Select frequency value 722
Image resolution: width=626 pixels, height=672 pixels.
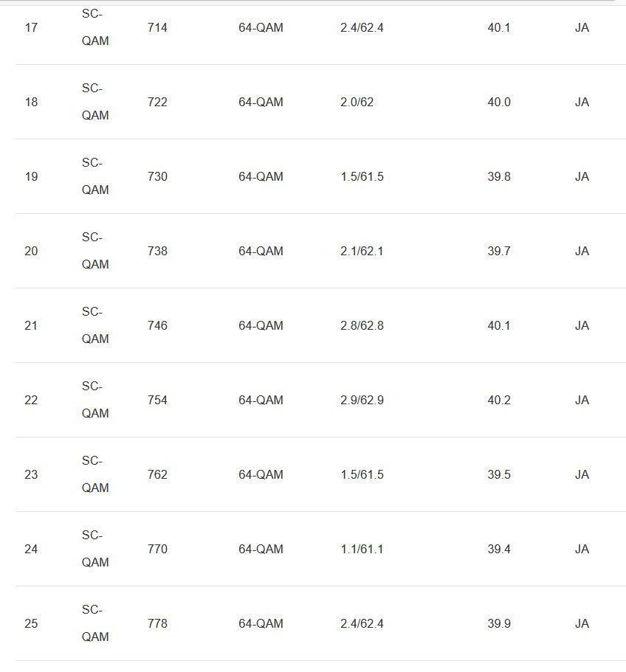pyautogui.click(x=157, y=103)
